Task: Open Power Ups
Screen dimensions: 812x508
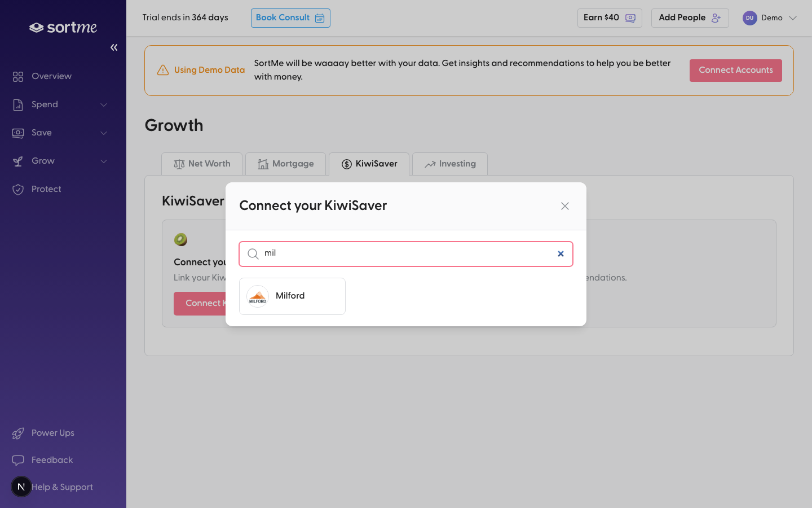Action: point(53,433)
